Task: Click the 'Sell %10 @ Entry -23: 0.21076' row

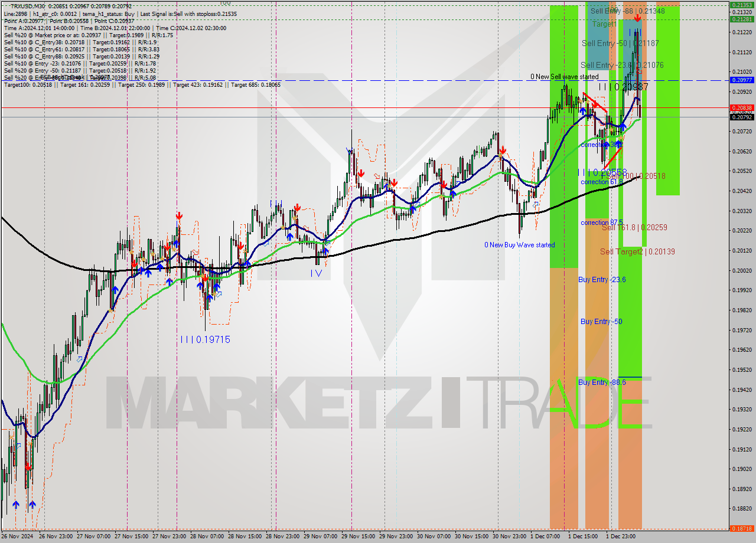Action: pyautogui.click(x=80, y=63)
